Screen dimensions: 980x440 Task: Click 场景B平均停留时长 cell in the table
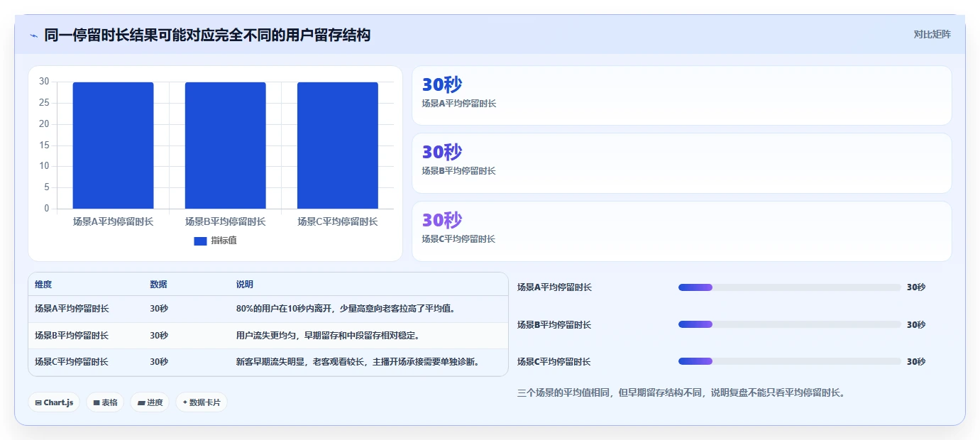[x=72, y=336]
